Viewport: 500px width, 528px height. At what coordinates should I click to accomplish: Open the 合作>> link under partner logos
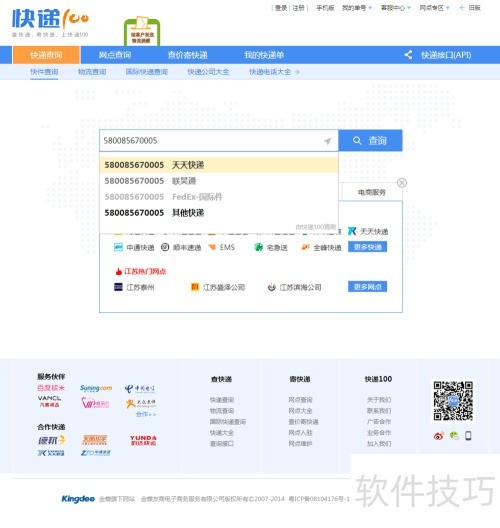pos(146,414)
